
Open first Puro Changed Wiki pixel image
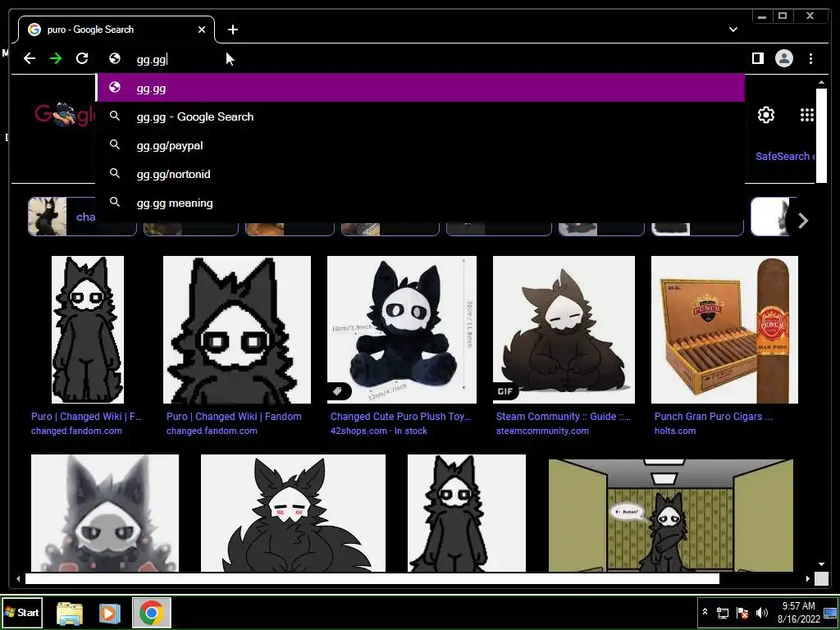pos(87,330)
